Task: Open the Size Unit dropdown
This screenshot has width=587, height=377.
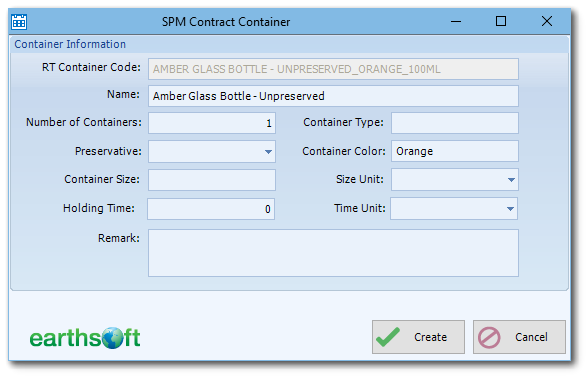Action: [x=511, y=180]
